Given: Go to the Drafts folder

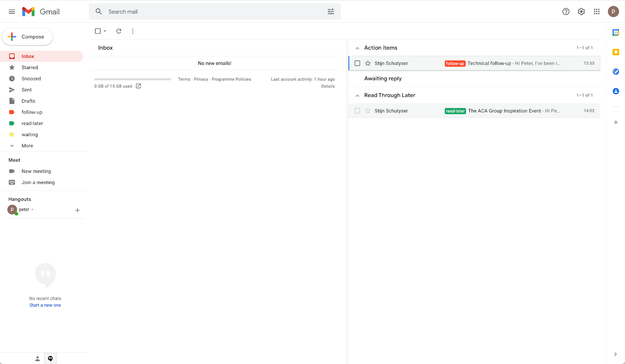Looking at the screenshot, I should (x=28, y=101).
